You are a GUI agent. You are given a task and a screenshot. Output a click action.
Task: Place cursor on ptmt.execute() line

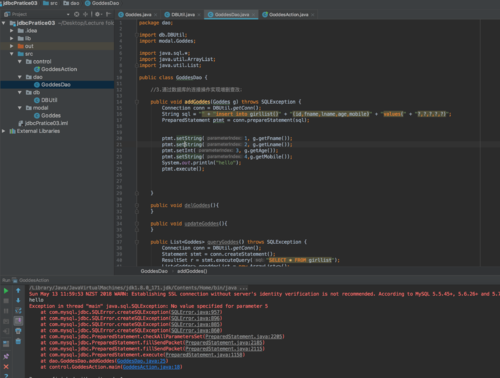[183, 169]
